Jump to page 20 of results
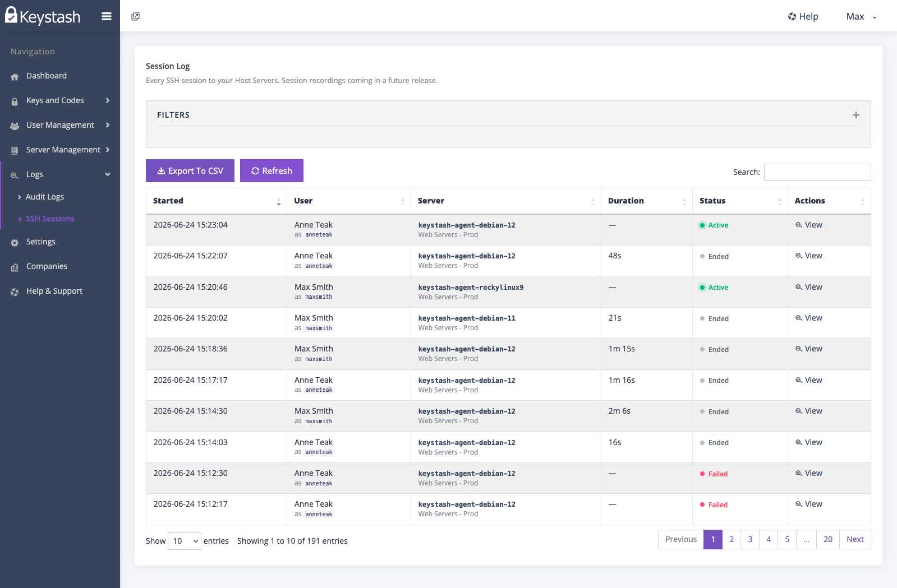897x588 pixels. coord(828,539)
